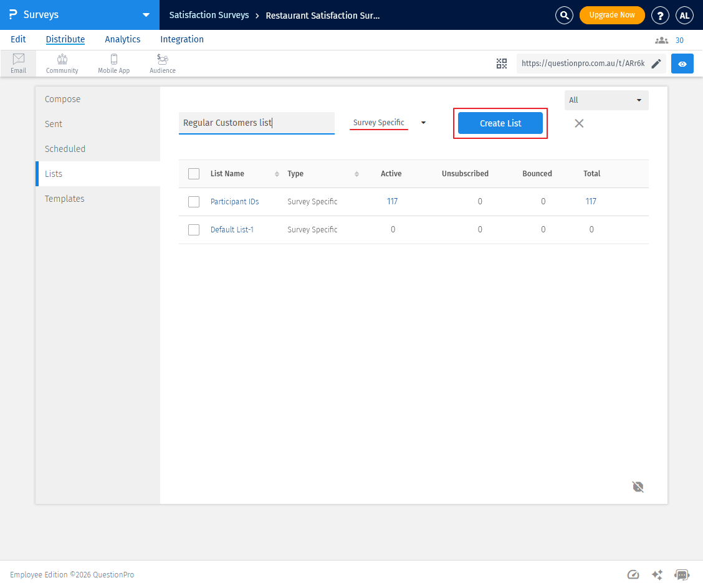703x588 pixels.
Task: Open the All filter dropdown
Action: point(606,100)
